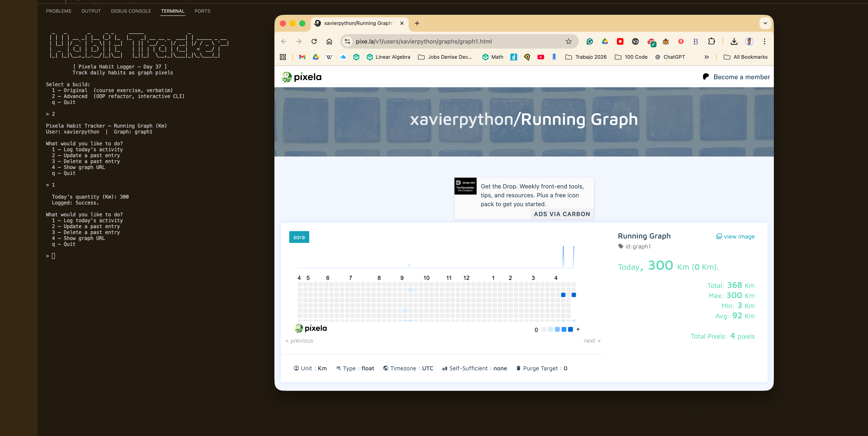Click the red square recorder extension
This screenshot has height=436, width=868.
pos(620,41)
